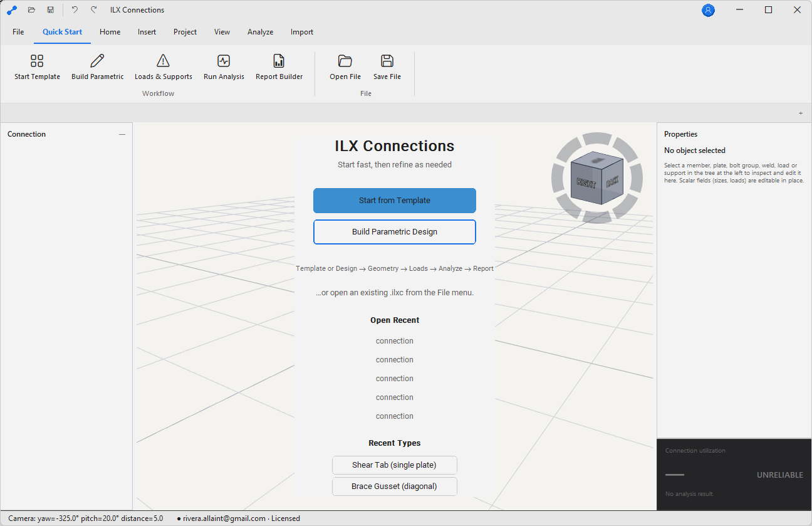Click the 'No analysis result.' text
Image resolution: width=812 pixels, height=526 pixels.
689,494
